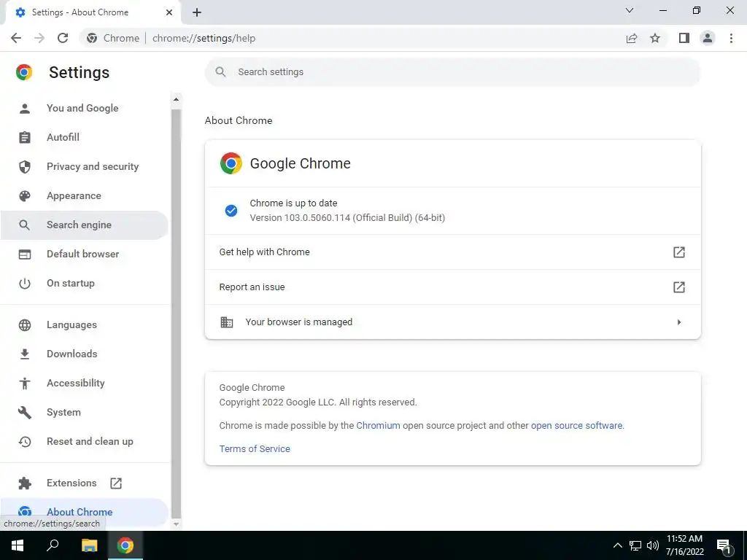
Task: Open the Chrome three-dot menu
Action: (x=731, y=38)
